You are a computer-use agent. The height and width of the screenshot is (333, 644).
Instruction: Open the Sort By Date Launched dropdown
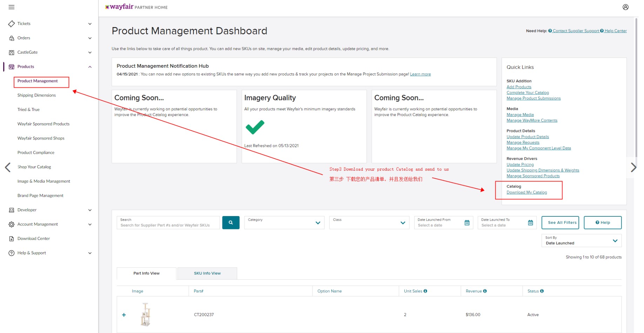click(581, 241)
